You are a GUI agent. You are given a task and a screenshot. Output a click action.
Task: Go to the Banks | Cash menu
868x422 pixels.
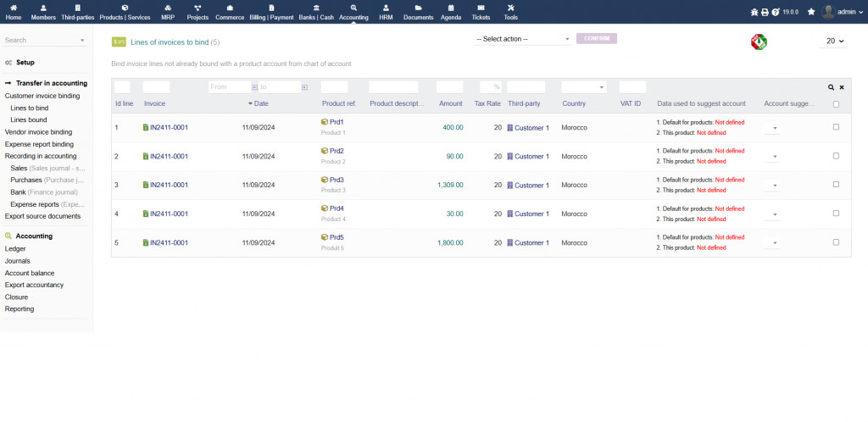[316, 12]
